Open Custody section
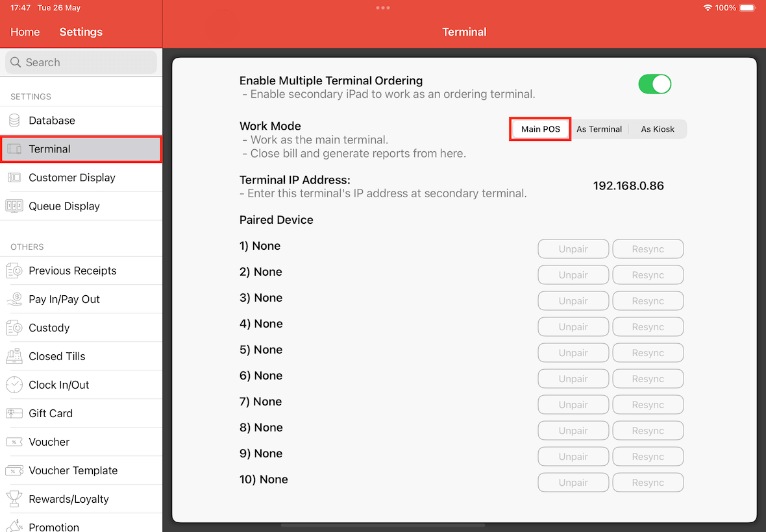Image resolution: width=766 pixels, height=532 pixels. pyautogui.click(x=81, y=328)
